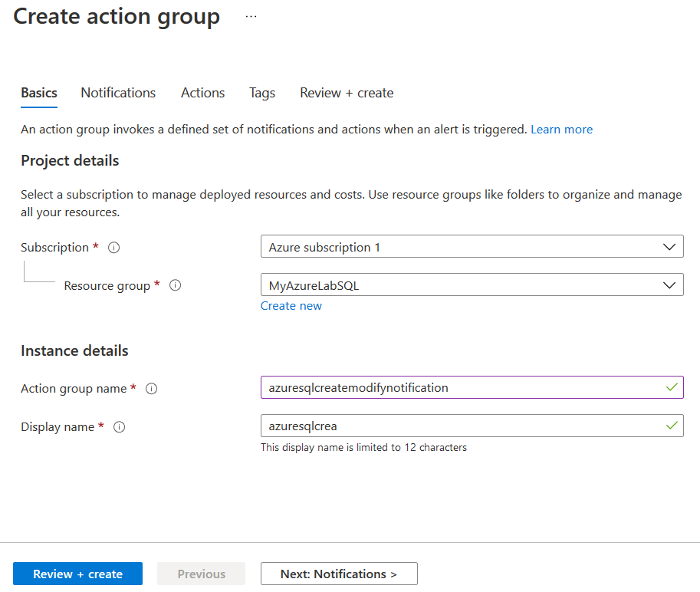
Task: Click the green checkmark in Display name field
Action: (672, 426)
